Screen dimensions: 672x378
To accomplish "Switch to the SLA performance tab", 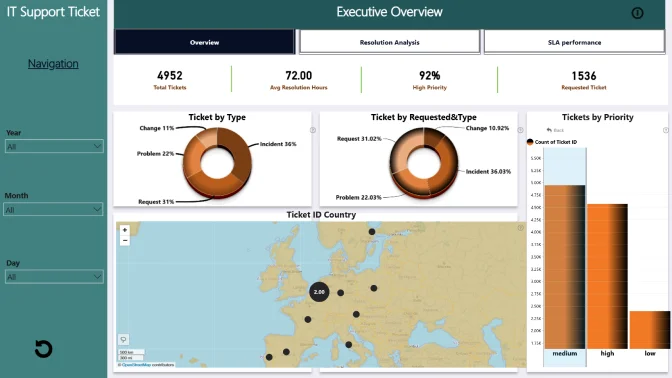I will point(574,42).
